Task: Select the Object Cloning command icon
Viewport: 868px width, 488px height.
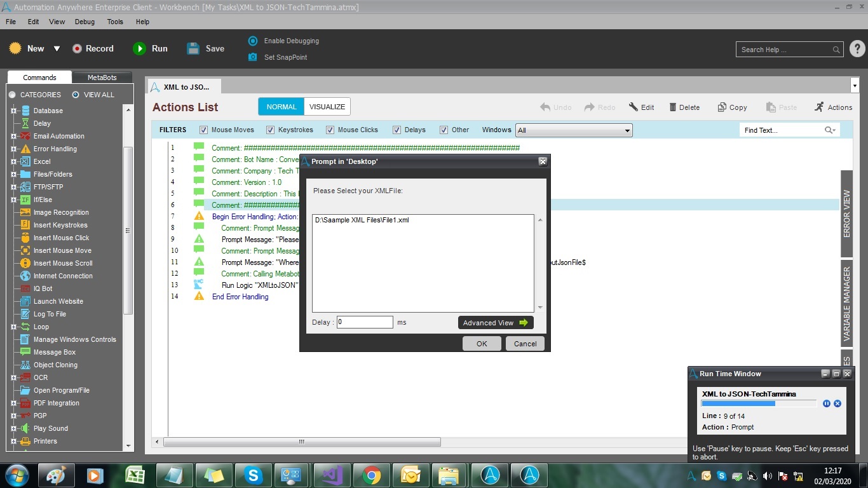Action: coord(25,365)
